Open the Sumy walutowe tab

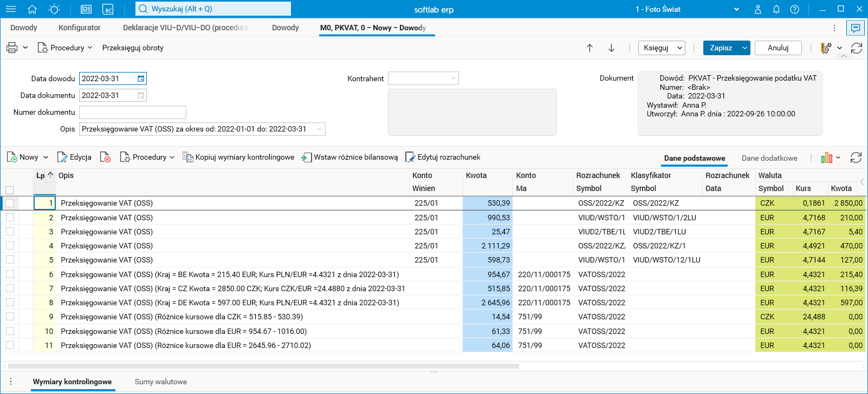pyautogui.click(x=160, y=382)
